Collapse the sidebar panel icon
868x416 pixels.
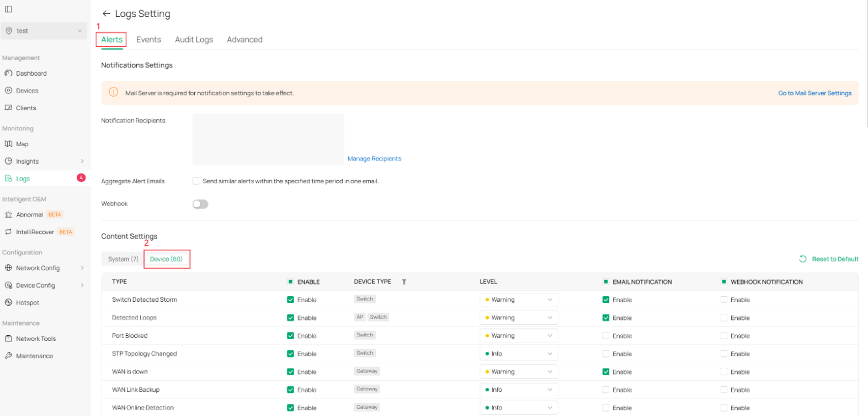tap(8, 9)
